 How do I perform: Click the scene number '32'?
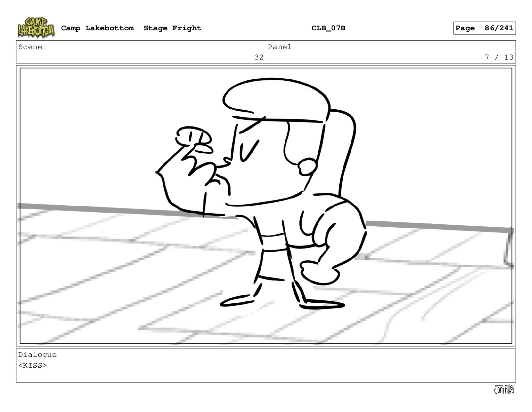[x=259, y=57]
